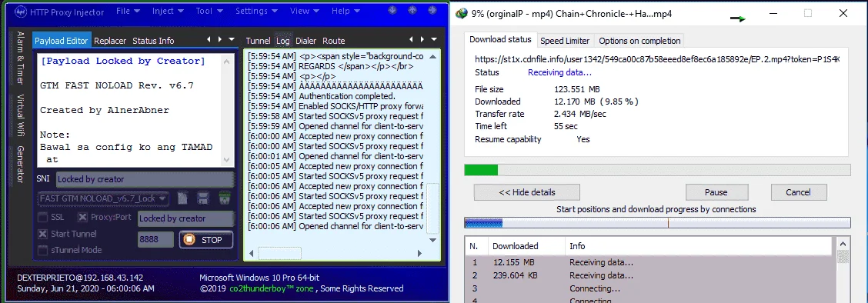868x303 pixels.
Task: Open the Settings menu dropdown
Action: [x=257, y=11]
